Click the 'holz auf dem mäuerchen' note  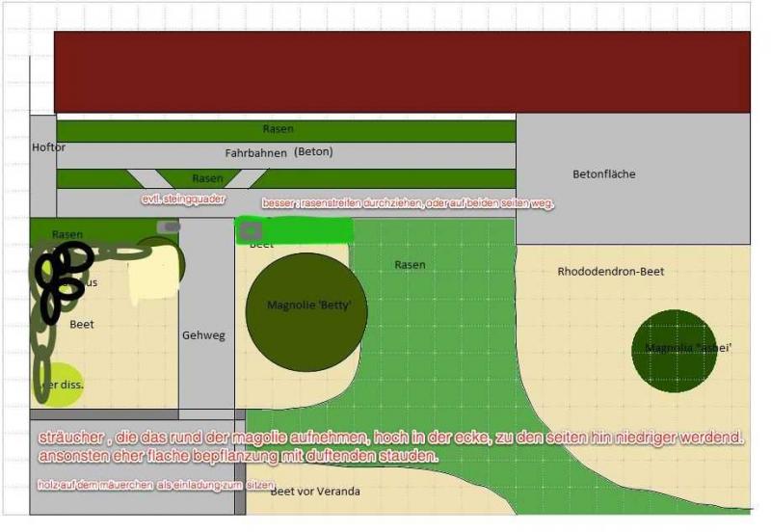(x=156, y=483)
